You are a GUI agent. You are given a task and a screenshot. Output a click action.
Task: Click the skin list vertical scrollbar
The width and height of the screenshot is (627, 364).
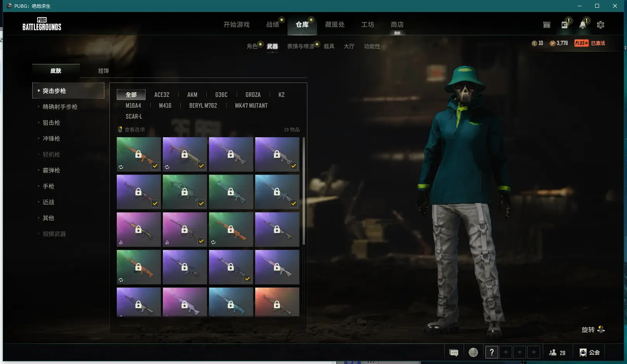[x=303, y=191]
